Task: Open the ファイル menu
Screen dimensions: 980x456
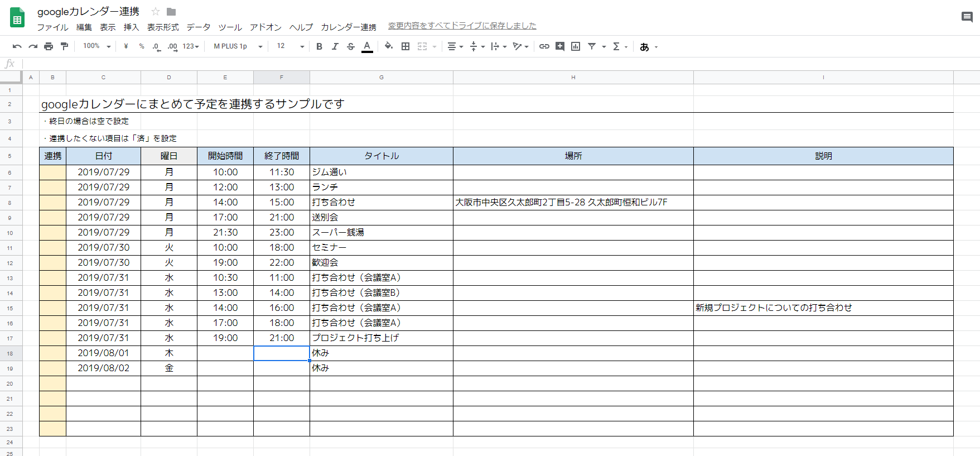Action: pyautogui.click(x=53, y=27)
